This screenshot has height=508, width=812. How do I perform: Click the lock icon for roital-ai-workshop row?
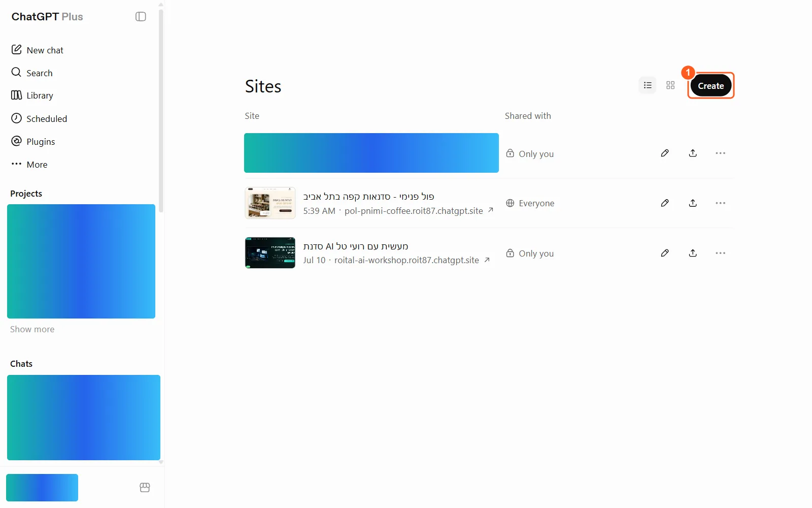(x=510, y=253)
